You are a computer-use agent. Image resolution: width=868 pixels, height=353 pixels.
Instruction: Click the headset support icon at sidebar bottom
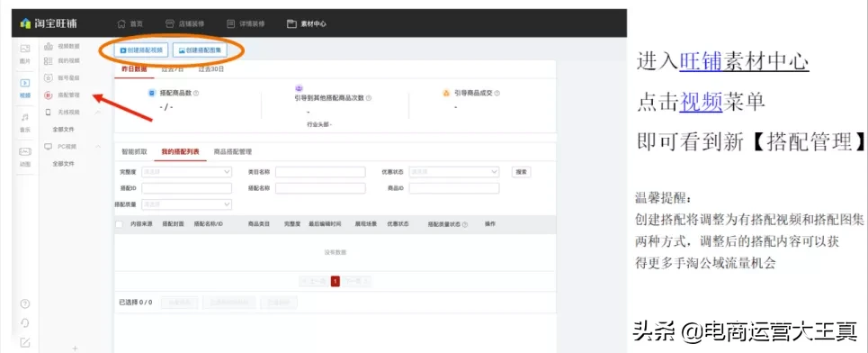(25, 322)
